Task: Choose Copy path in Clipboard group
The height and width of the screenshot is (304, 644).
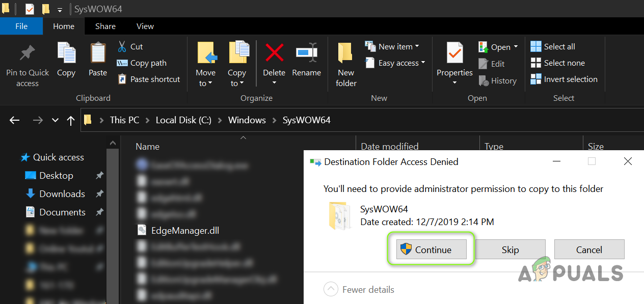Action: (x=142, y=63)
